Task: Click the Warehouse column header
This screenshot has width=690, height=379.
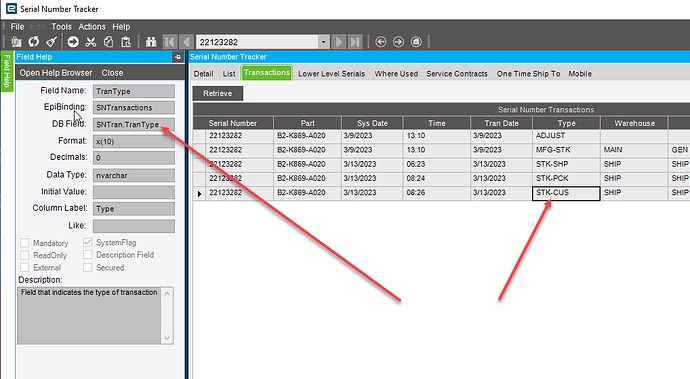Action: tap(634, 123)
